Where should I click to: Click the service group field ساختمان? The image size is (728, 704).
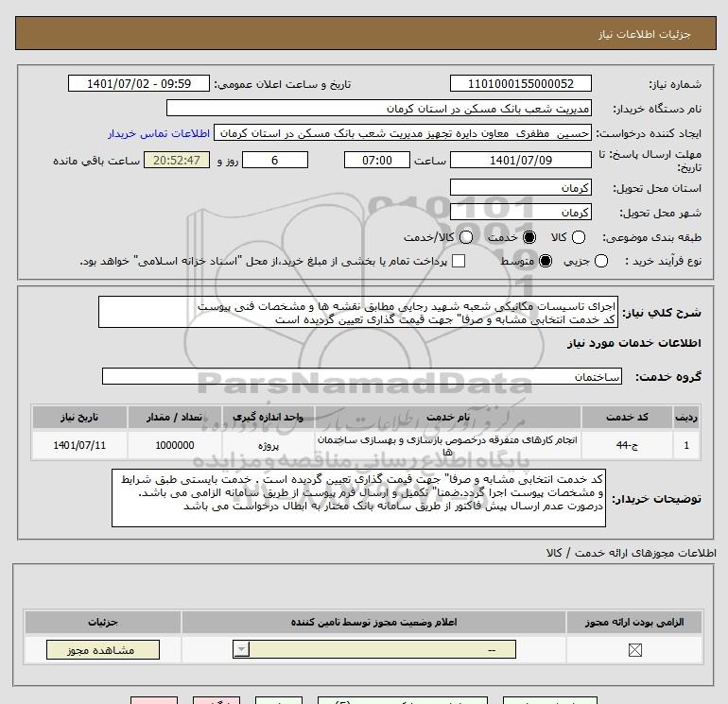pos(362,376)
